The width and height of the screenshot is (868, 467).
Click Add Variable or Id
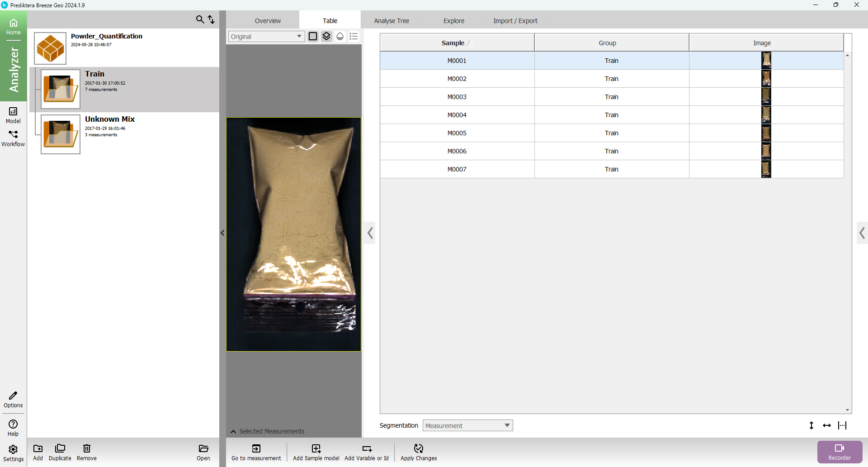[367, 452]
